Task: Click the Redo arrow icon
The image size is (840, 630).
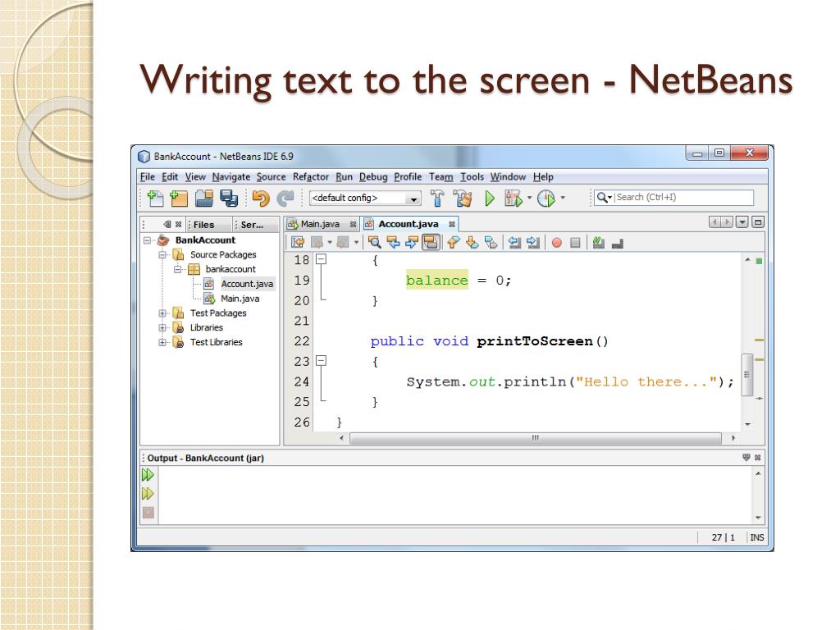Action: pos(285,199)
